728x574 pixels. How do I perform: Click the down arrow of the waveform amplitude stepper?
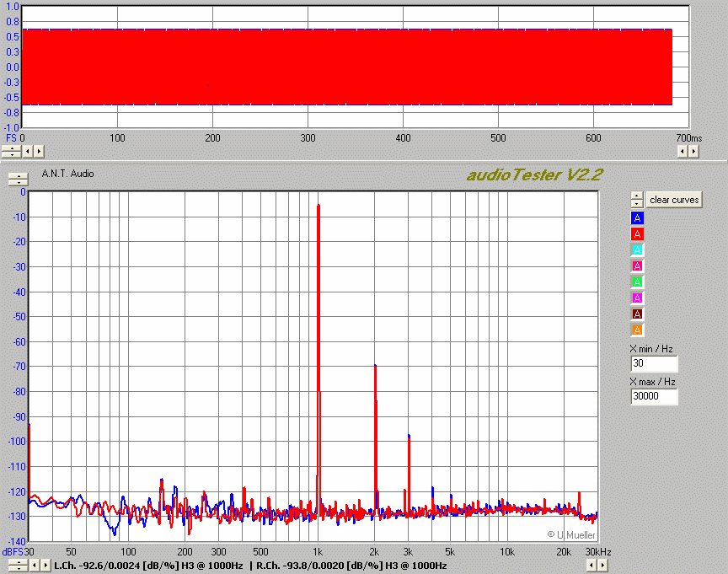coord(12,154)
